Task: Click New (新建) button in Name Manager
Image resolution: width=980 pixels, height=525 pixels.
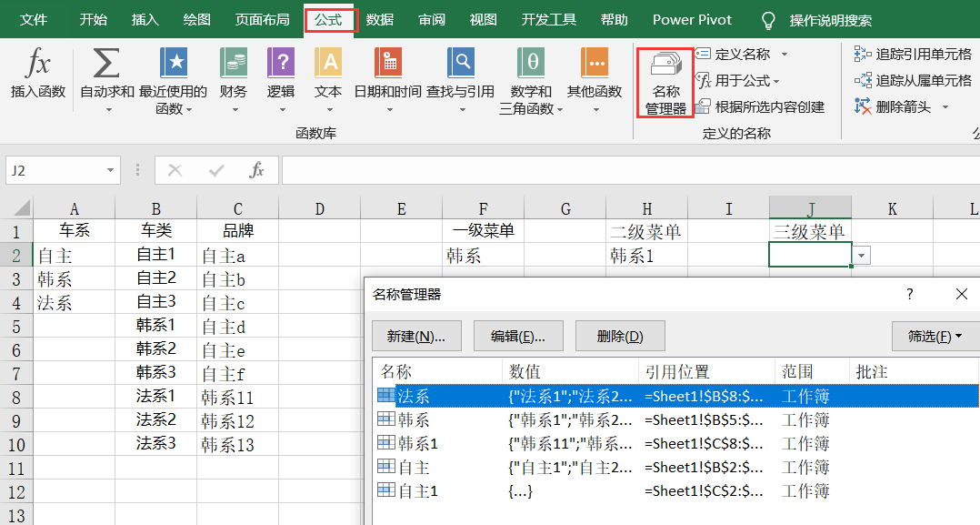Action: [x=416, y=337]
